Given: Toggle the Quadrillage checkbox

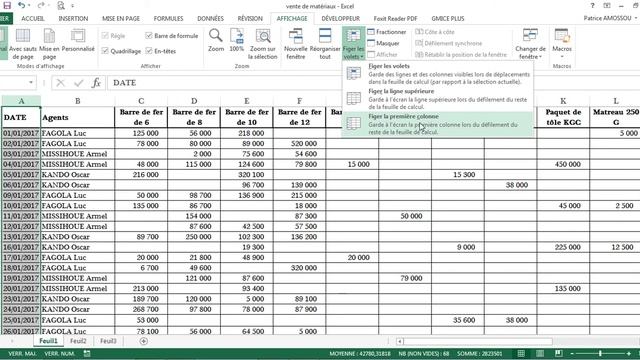Looking at the screenshot, I should (x=105, y=51).
